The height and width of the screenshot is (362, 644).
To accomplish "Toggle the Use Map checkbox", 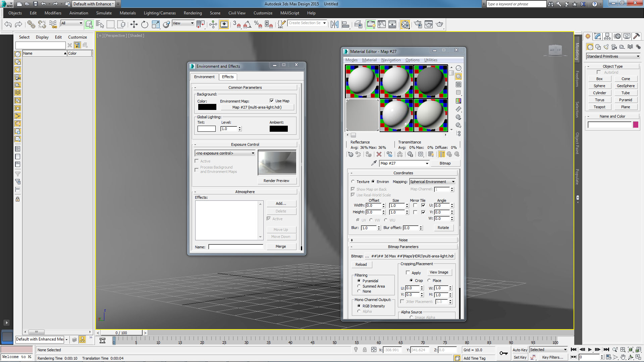I will tap(272, 101).
